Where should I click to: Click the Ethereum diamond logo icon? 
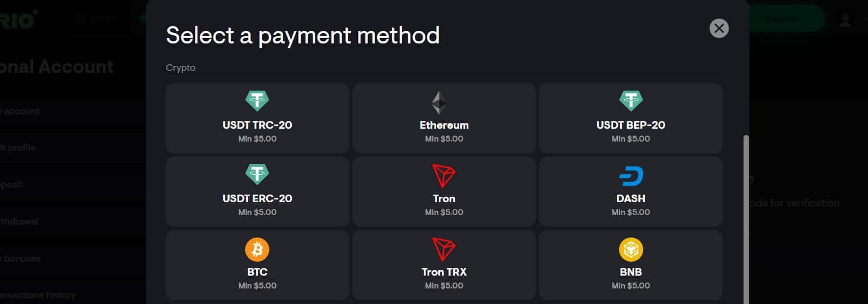tap(439, 102)
